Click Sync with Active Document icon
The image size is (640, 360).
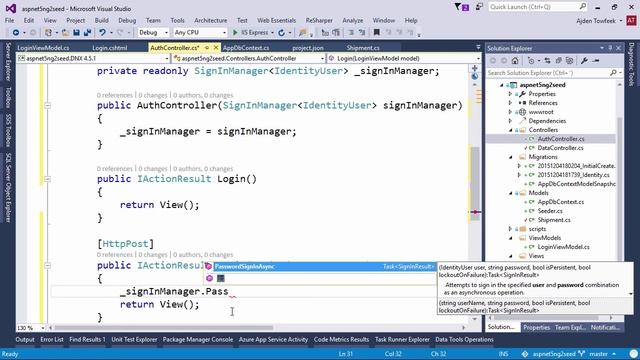[547, 61]
